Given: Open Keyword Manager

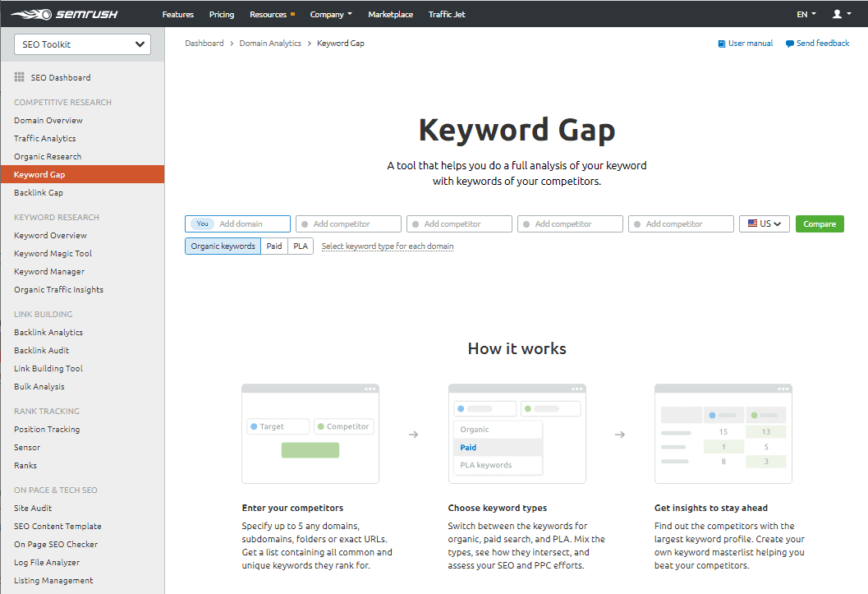Looking at the screenshot, I should 49,272.
